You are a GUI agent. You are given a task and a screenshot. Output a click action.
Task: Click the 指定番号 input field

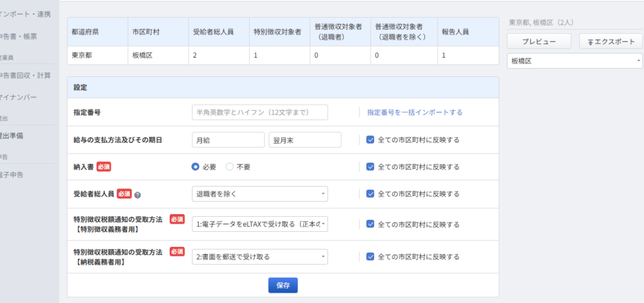[x=259, y=112]
